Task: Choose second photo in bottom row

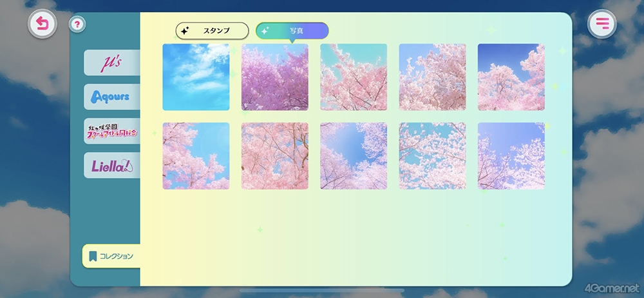Action: point(275,156)
